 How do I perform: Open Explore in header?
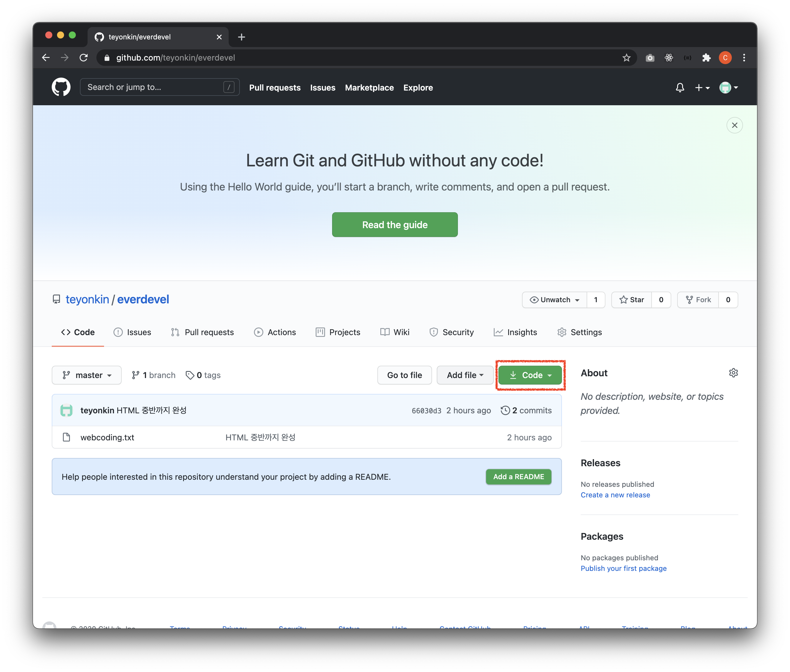click(418, 88)
